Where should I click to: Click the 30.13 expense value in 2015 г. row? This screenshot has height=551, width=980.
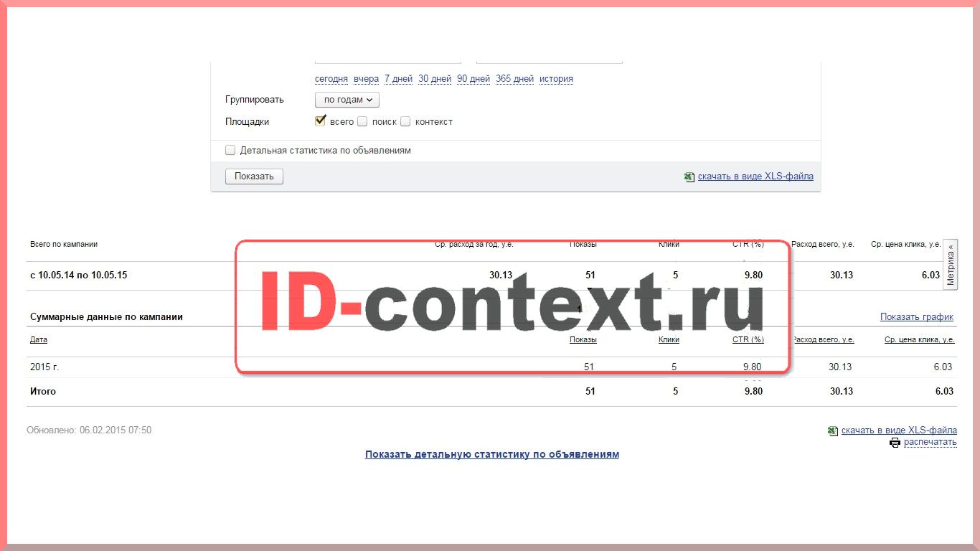[x=840, y=367]
